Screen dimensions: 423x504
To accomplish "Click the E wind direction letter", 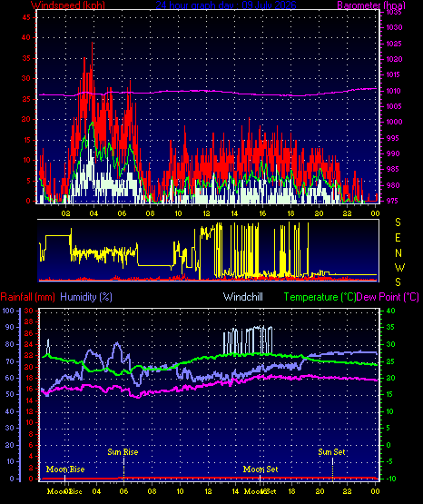I will coord(398,238).
